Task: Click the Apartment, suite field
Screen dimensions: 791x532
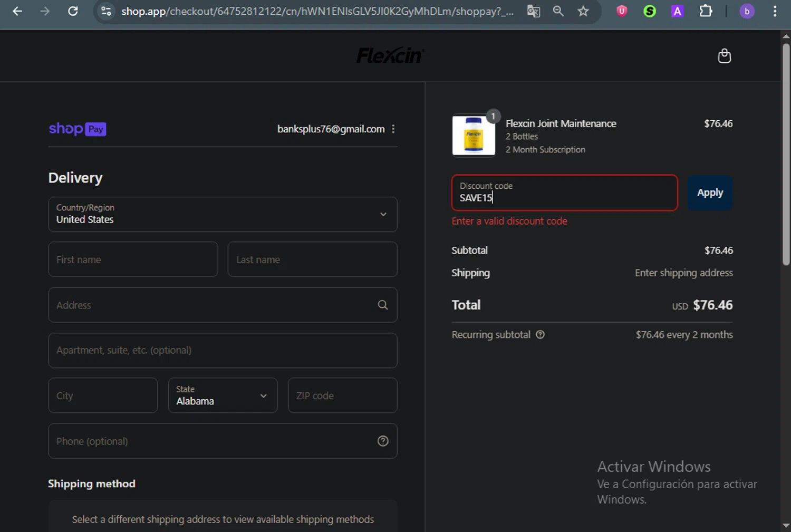Action: point(223,350)
